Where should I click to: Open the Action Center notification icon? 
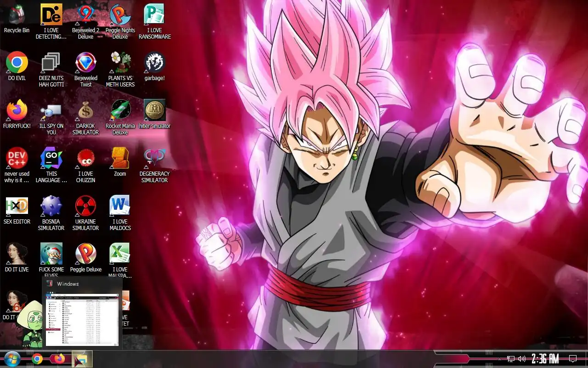pyautogui.click(x=573, y=359)
